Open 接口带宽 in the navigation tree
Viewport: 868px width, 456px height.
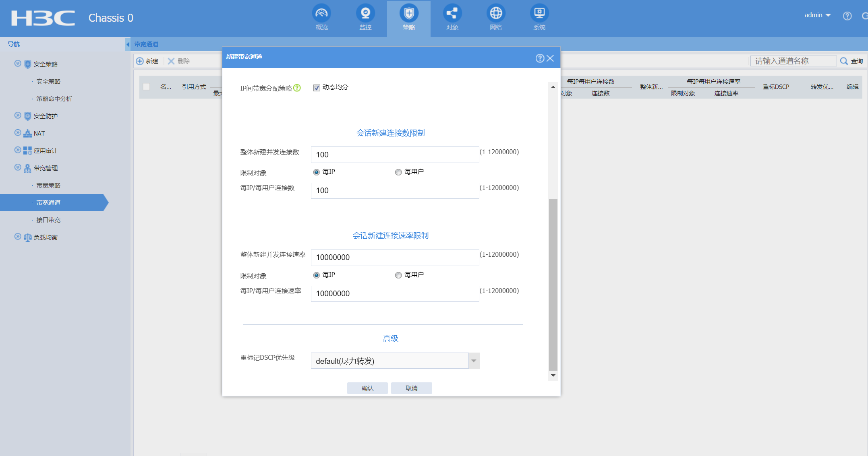tap(48, 220)
